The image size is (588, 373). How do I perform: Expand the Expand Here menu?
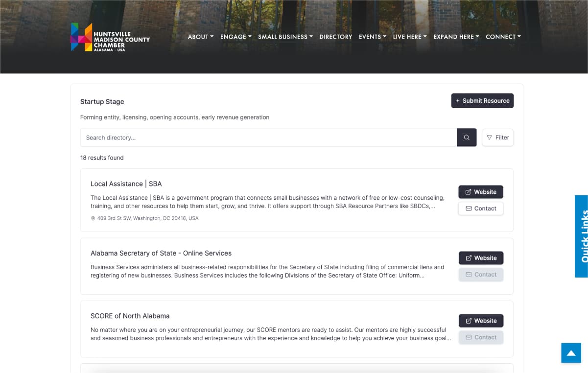456,37
